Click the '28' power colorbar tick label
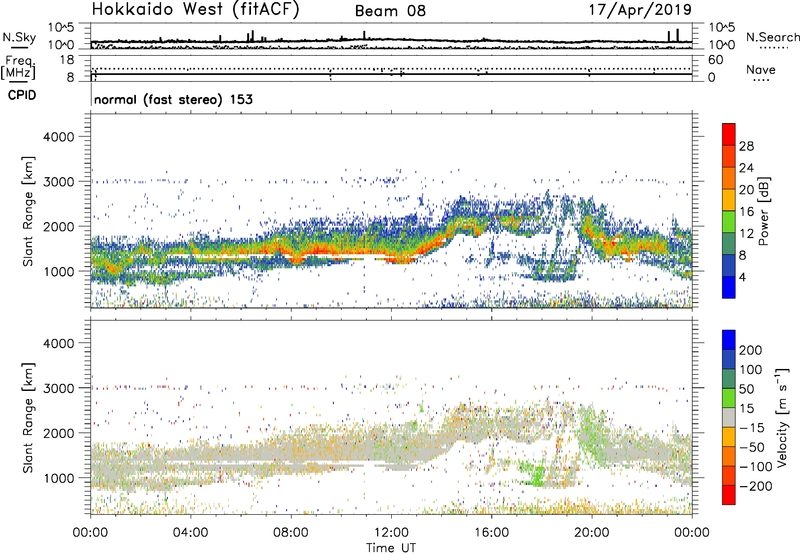The image size is (800, 554). pyautogui.click(x=746, y=146)
